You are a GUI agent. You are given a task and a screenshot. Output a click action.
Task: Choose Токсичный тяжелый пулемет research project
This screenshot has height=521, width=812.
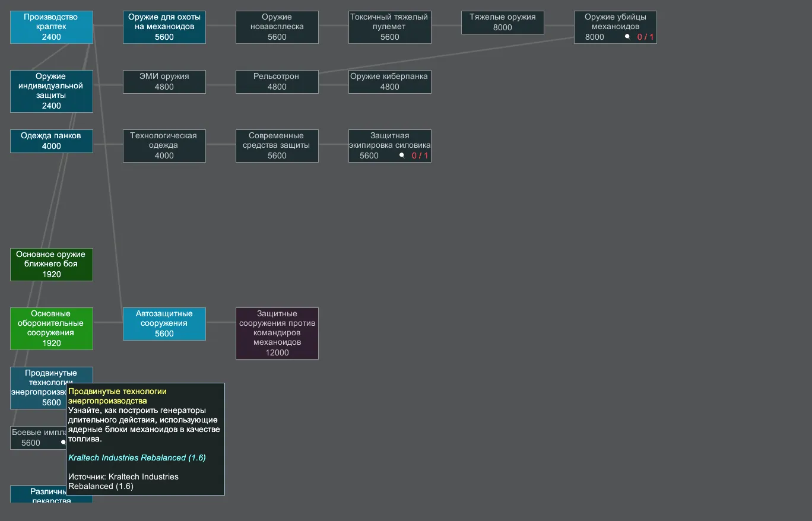pos(389,27)
